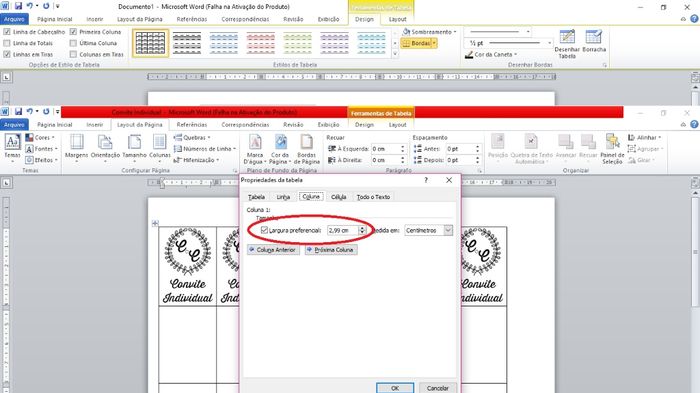Screen dimensions: 700x393
Task: Open the Painel de Seleção icon
Action: tap(612, 149)
